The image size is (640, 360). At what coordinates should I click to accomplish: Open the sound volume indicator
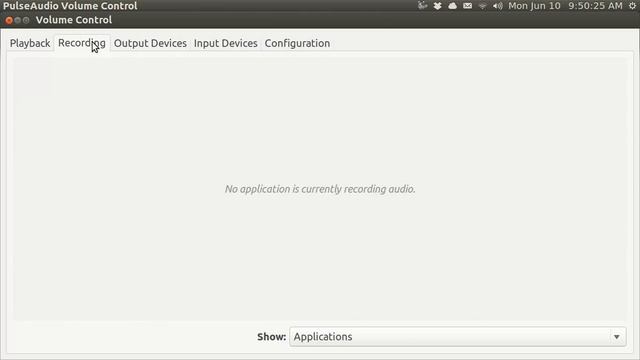(498, 6)
